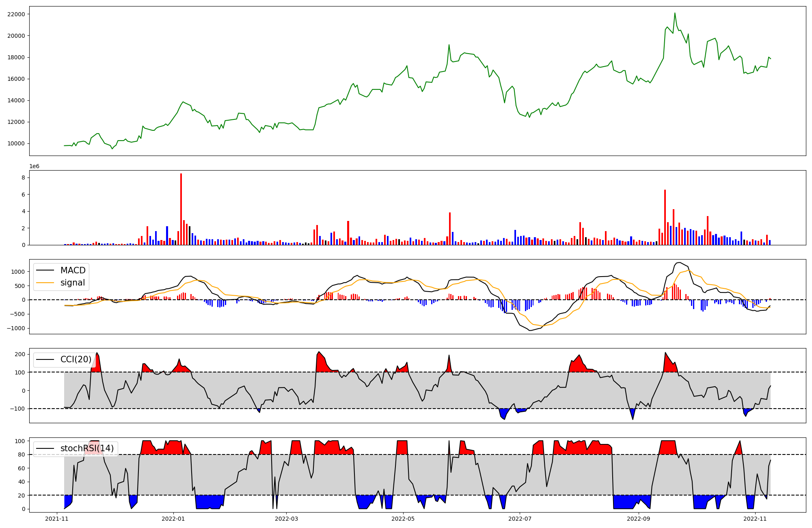Click the 2022-01 date tick label

coord(174,519)
